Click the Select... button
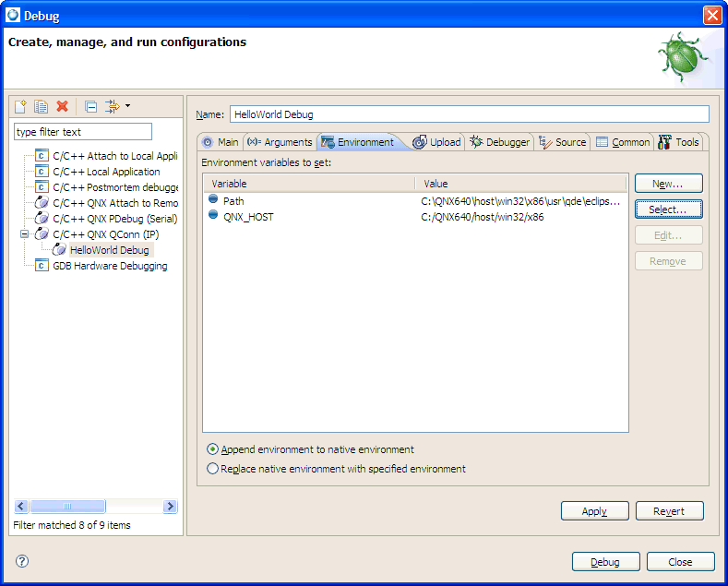The height and width of the screenshot is (586, 728). click(668, 209)
